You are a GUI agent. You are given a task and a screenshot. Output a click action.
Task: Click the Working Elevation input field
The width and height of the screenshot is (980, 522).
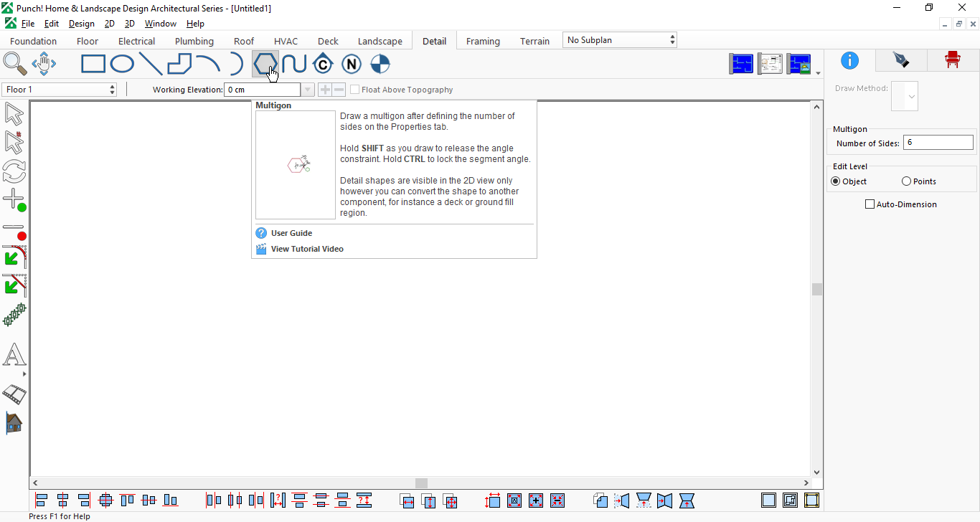[262, 90]
